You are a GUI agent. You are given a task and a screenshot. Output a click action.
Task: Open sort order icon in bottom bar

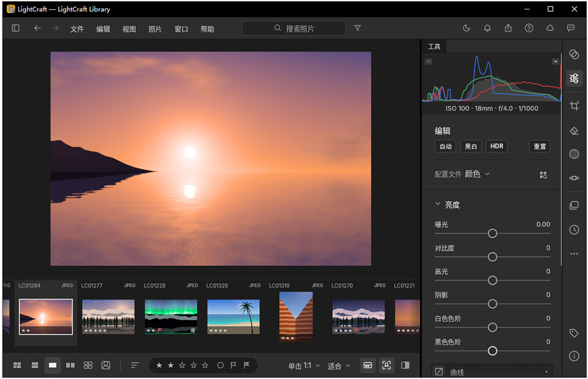tap(135, 365)
